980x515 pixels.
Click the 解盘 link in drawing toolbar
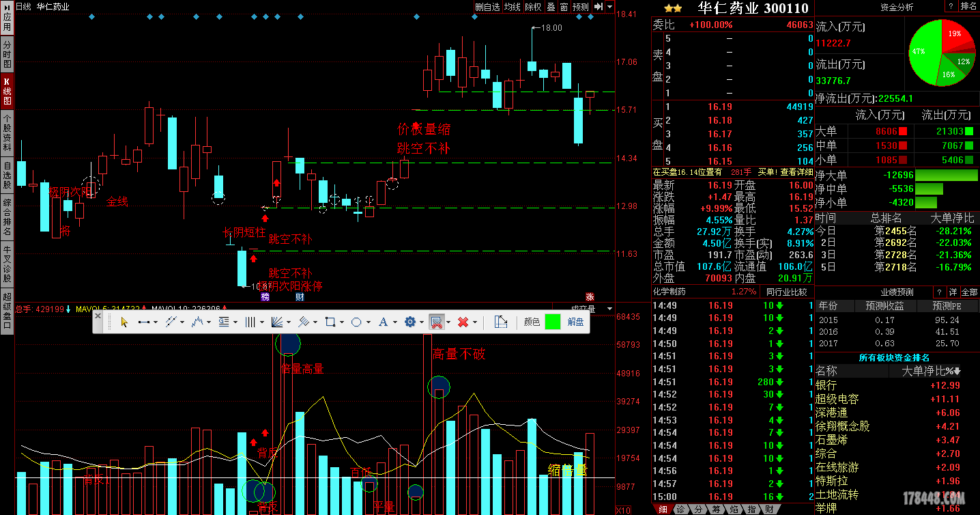pos(575,322)
